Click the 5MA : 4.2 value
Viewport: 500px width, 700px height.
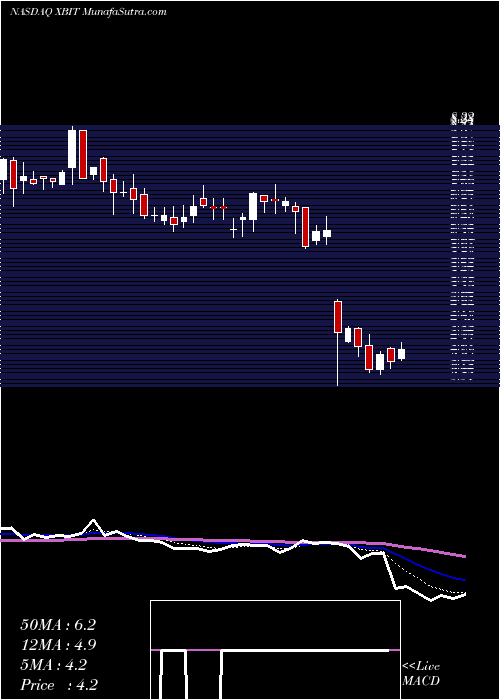pos(53,665)
